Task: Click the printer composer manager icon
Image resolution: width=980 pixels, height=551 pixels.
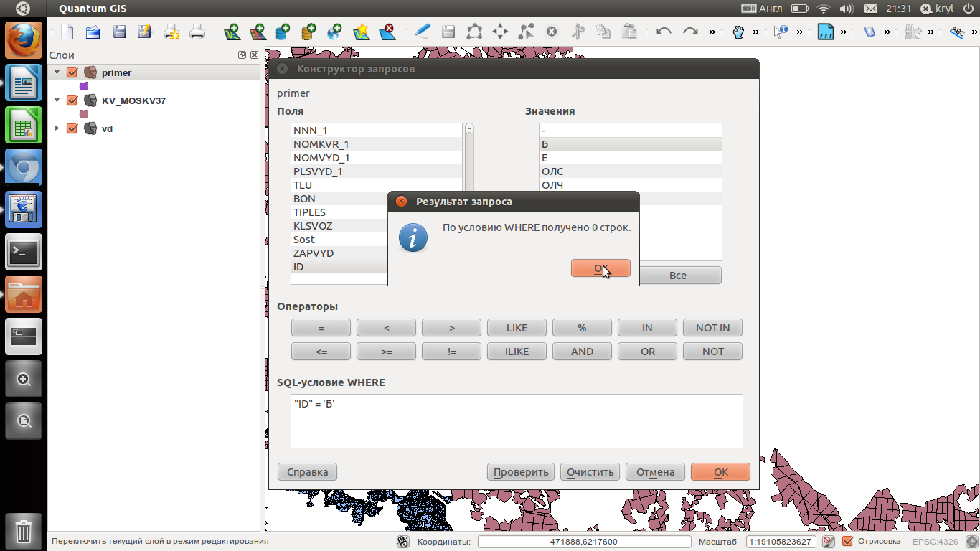Action: (x=197, y=32)
